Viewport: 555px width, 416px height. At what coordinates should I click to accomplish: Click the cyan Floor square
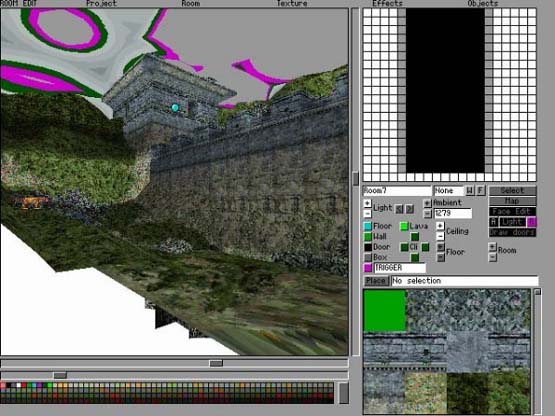[368, 226]
